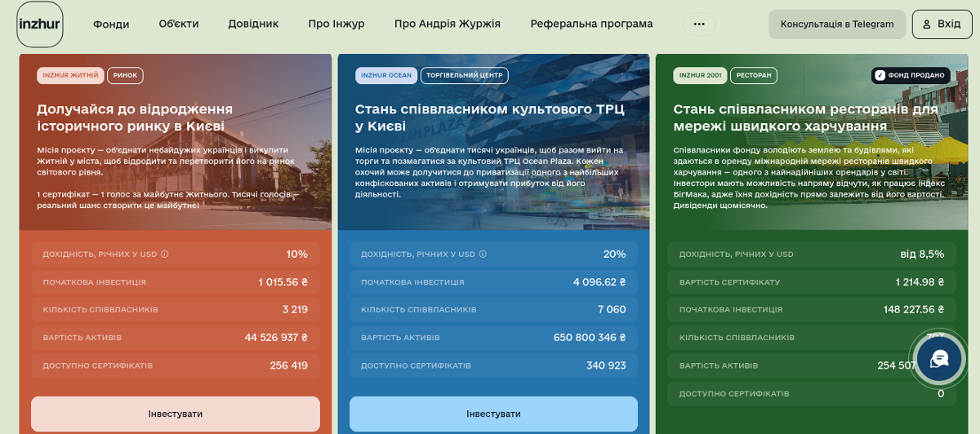
Task: Click the 1 015.56 ₴ initial investment
Action: pyautogui.click(x=283, y=282)
